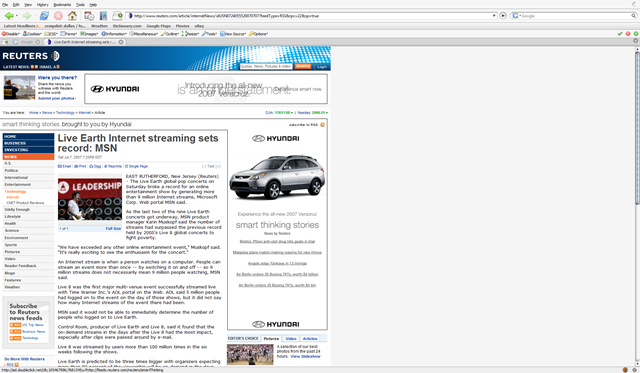Image resolution: width=640 pixels, height=373 pixels.
Task: Open the Full Size photo link
Action: coord(113,229)
